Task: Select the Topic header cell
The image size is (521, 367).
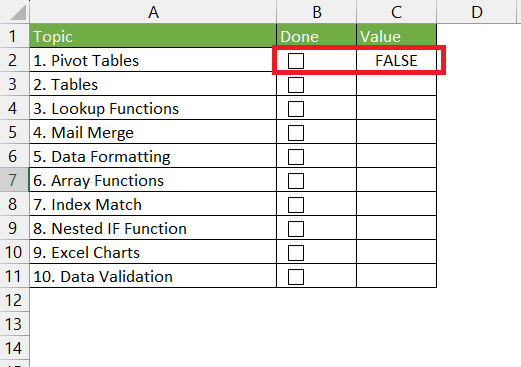Action: 153,36
